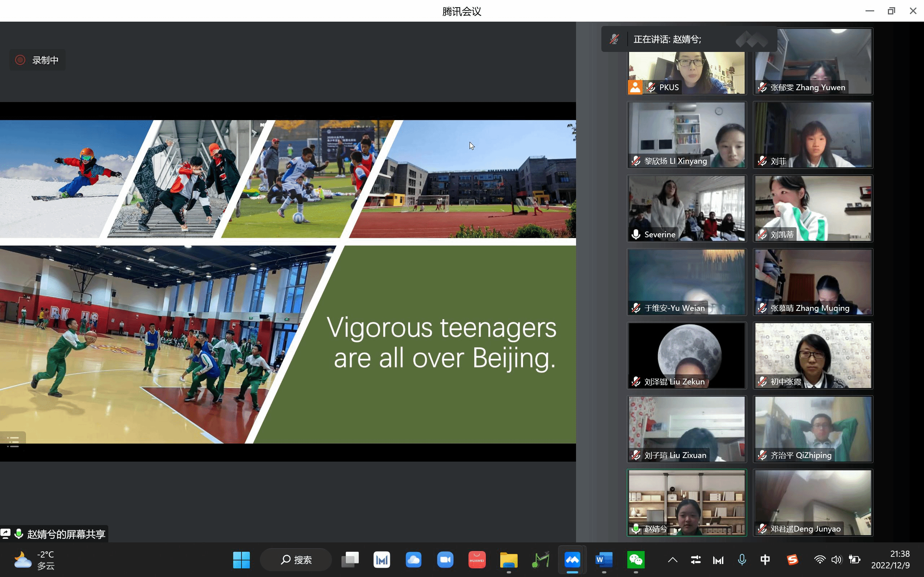Open clock and date 21:38 panel
The width and height of the screenshot is (924, 577).
click(x=891, y=560)
